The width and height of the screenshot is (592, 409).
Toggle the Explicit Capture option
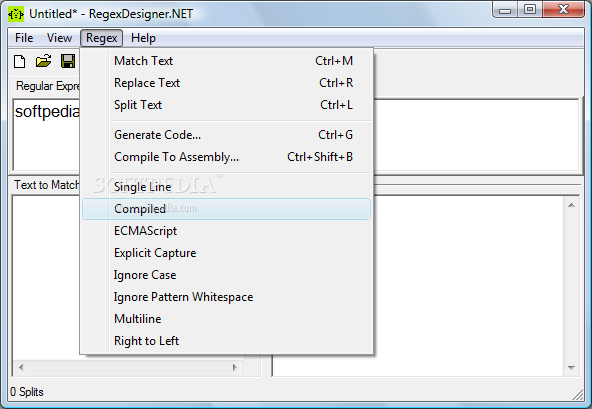(227, 253)
